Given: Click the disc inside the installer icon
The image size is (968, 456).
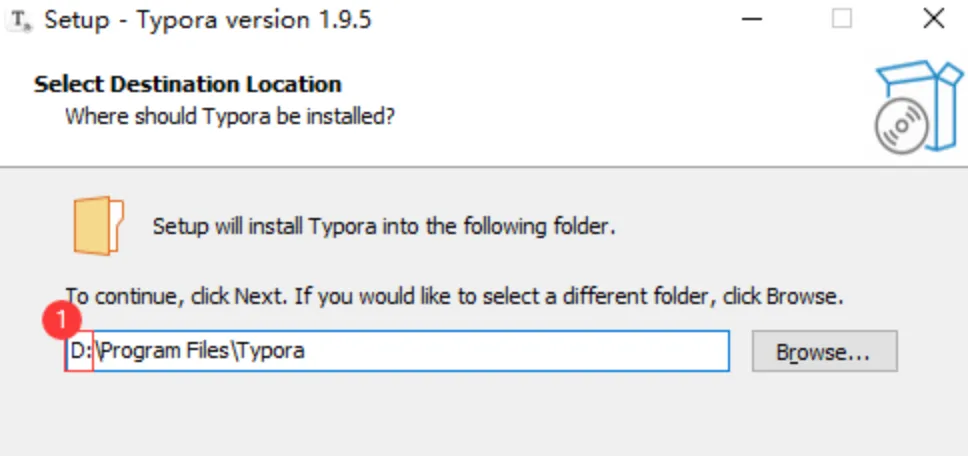Looking at the screenshot, I should pos(898,127).
